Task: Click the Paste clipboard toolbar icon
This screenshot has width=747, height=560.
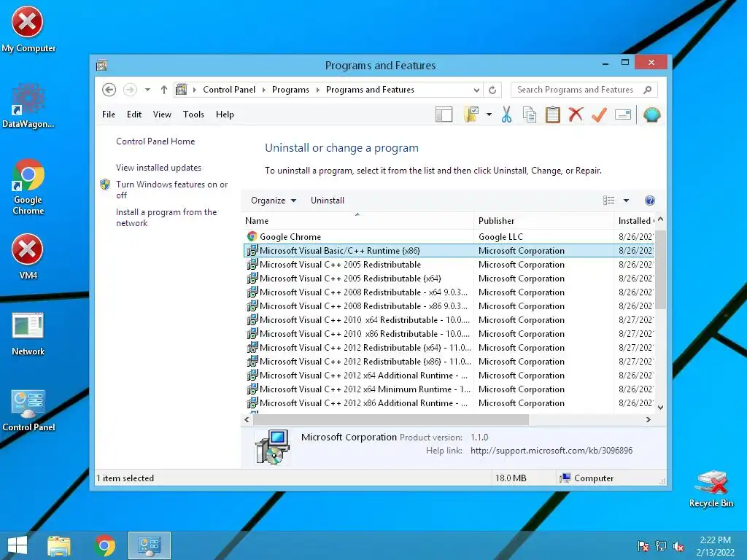Action: pyautogui.click(x=553, y=114)
